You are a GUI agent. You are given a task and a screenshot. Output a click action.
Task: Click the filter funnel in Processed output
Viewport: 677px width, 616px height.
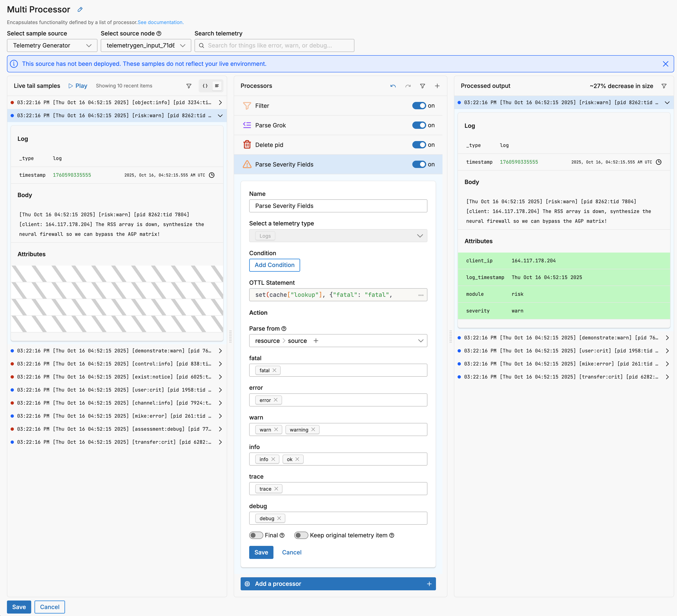click(x=664, y=86)
